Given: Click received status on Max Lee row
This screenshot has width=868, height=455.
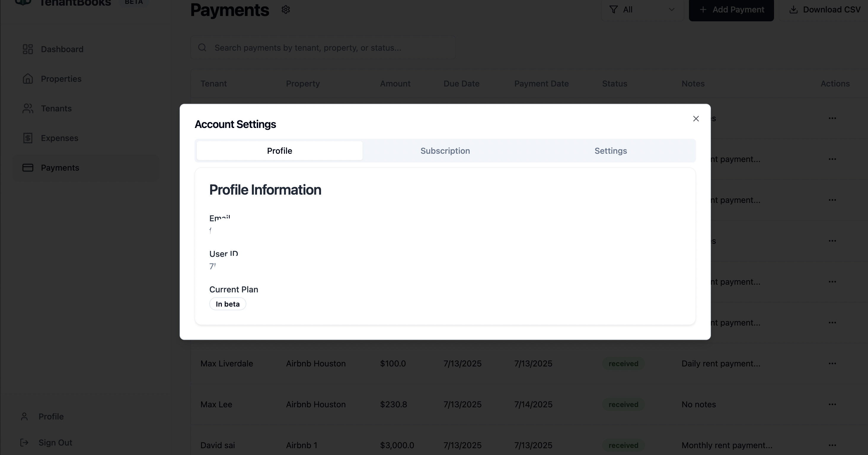Looking at the screenshot, I should tap(623, 404).
